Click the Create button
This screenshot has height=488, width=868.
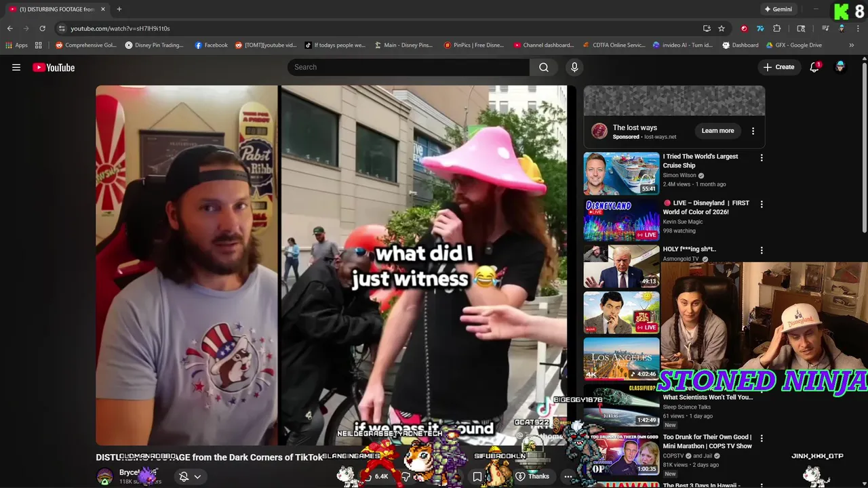pos(778,67)
